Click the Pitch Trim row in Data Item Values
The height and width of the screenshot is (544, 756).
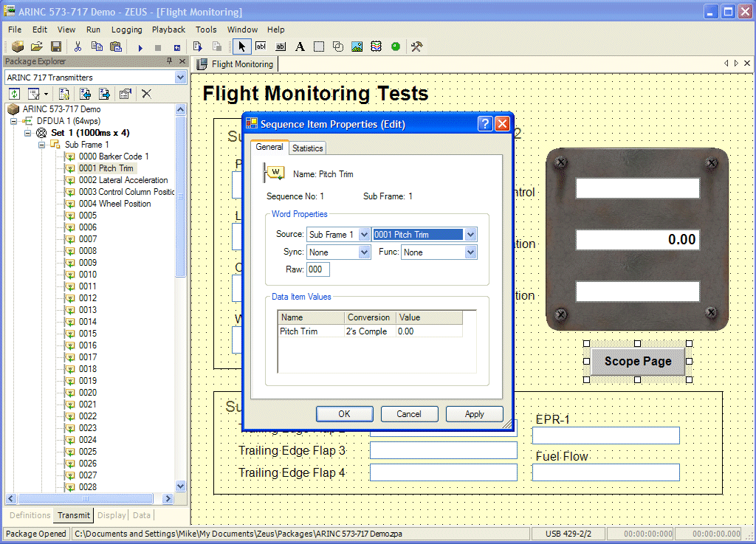(370, 331)
